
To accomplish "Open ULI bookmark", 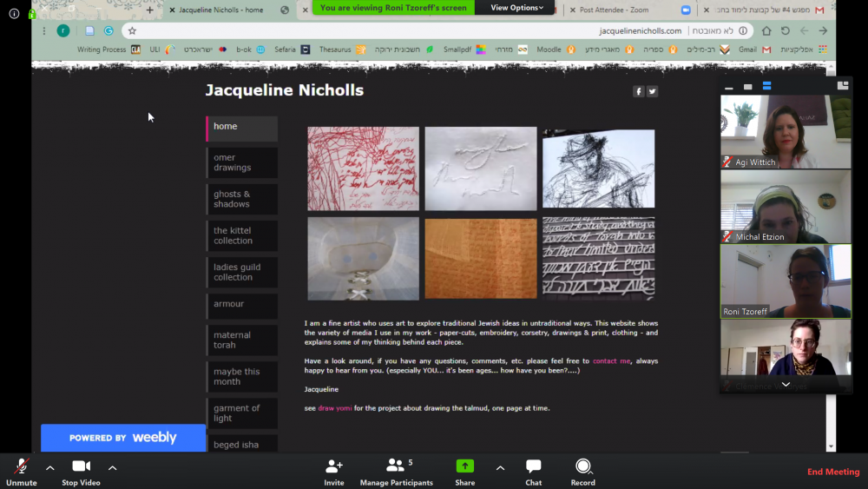I will click(x=162, y=50).
